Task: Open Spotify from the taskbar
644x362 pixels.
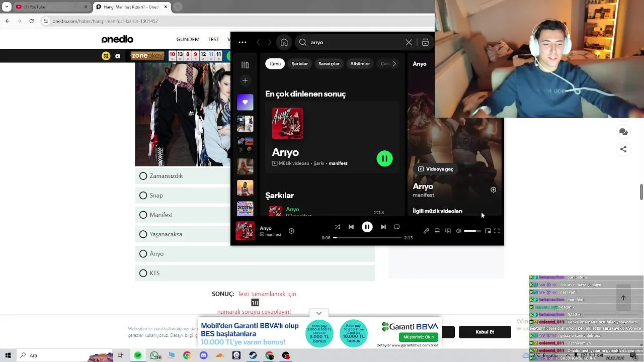Action: coord(138,355)
